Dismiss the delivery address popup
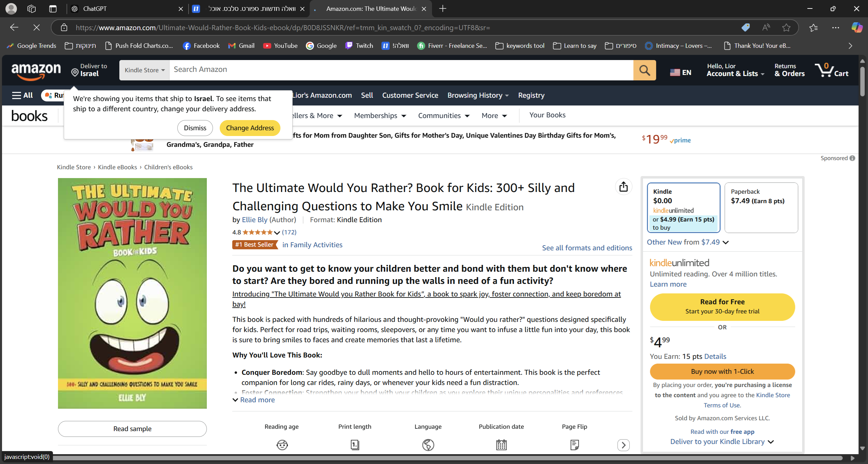Viewport: 868px width, 464px height. [x=195, y=128]
